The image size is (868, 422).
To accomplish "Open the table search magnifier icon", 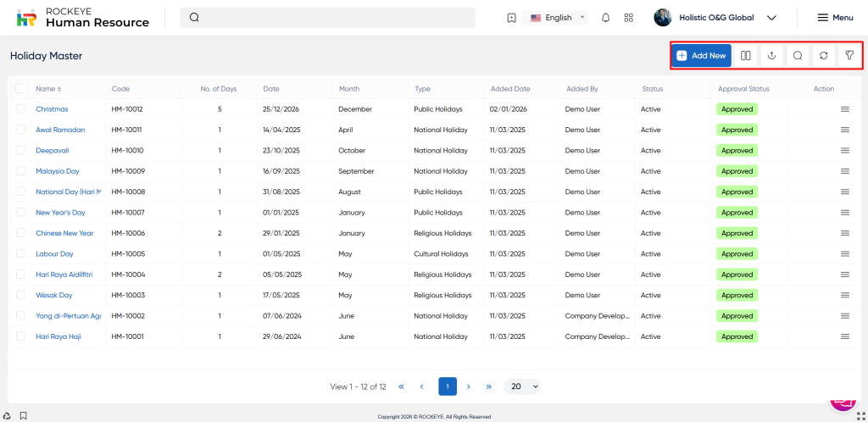I will pos(798,56).
